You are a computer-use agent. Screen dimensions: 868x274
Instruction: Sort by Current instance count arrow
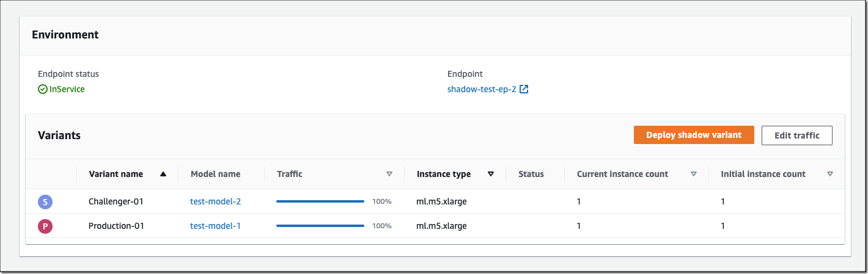pyautogui.click(x=694, y=174)
